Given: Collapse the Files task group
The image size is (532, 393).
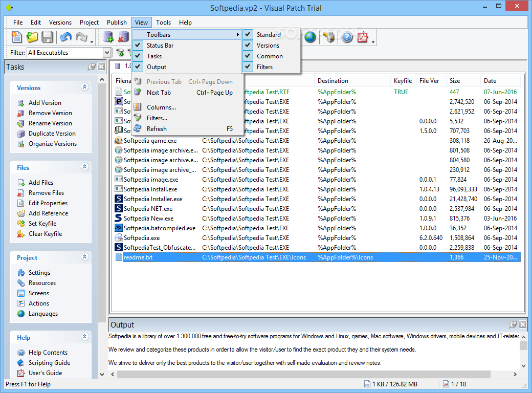Looking at the screenshot, I should (x=85, y=167).
